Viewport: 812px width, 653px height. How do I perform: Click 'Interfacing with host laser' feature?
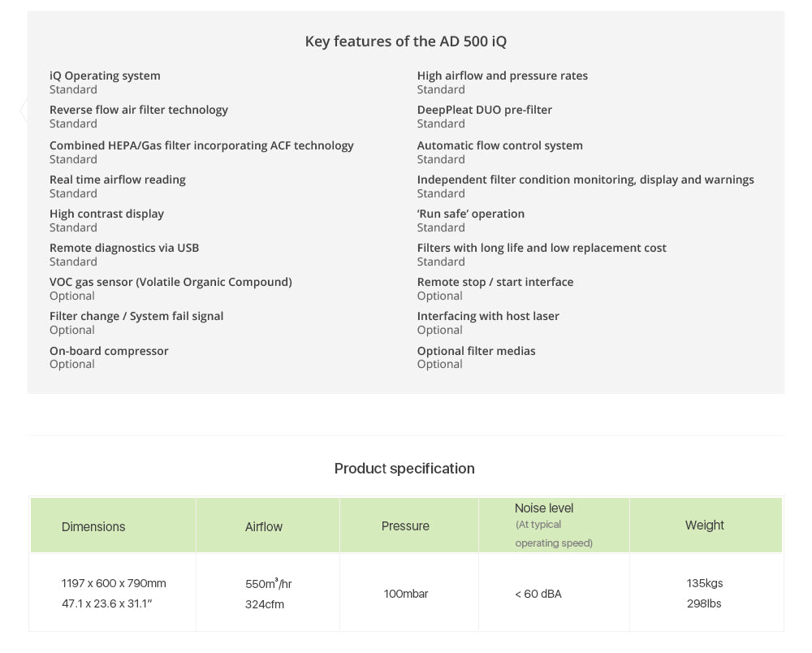pos(488,316)
